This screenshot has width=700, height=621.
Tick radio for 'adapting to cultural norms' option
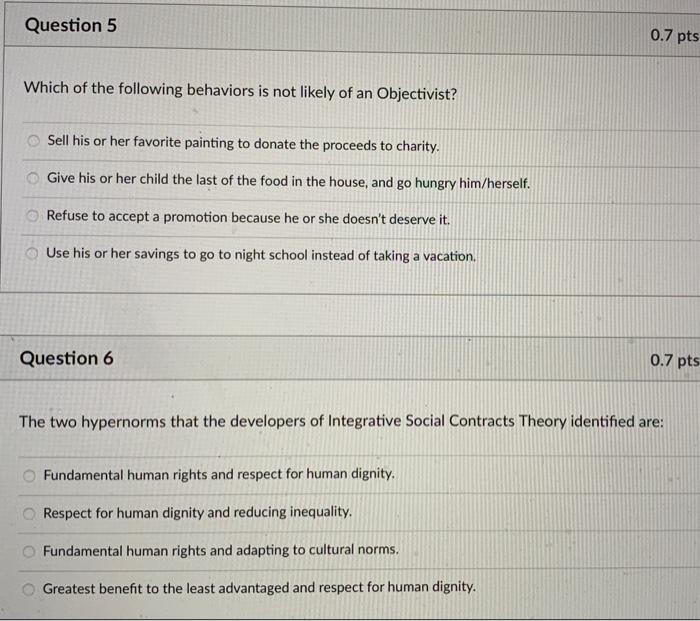(30, 550)
